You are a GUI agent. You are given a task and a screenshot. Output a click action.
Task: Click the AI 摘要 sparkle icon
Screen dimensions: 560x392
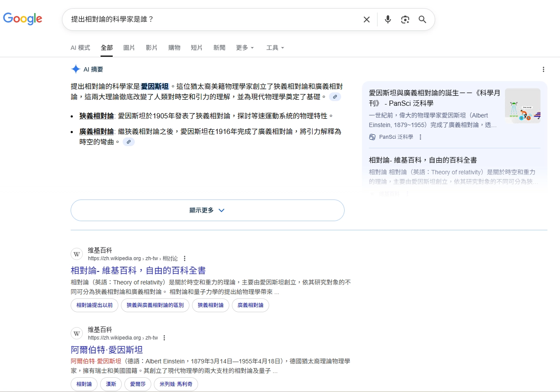coord(75,69)
